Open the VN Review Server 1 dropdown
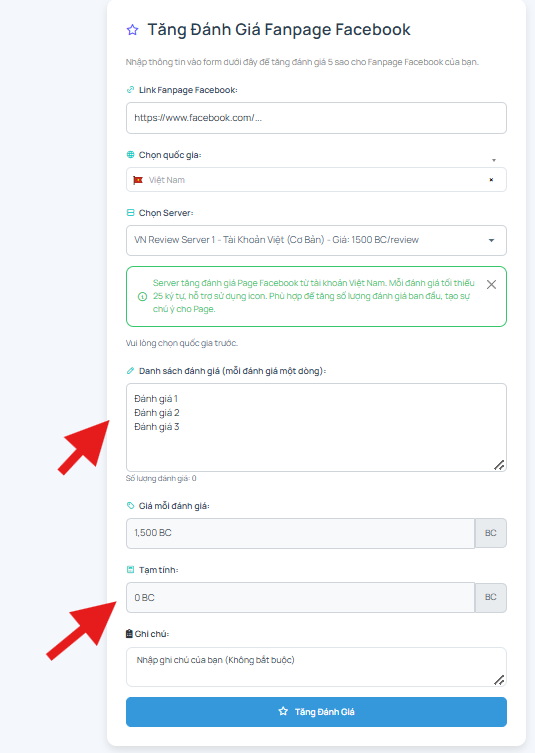This screenshot has height=753, width=535. 316,240
